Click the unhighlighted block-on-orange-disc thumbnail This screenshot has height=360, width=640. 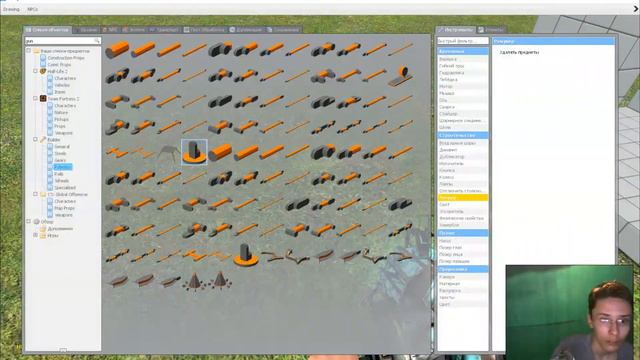coord(245,255)
